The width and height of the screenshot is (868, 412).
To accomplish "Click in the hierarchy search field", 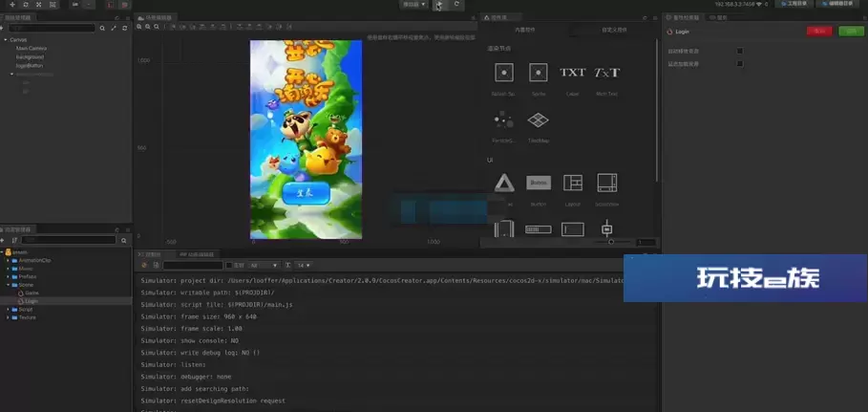I will point(52,28).
